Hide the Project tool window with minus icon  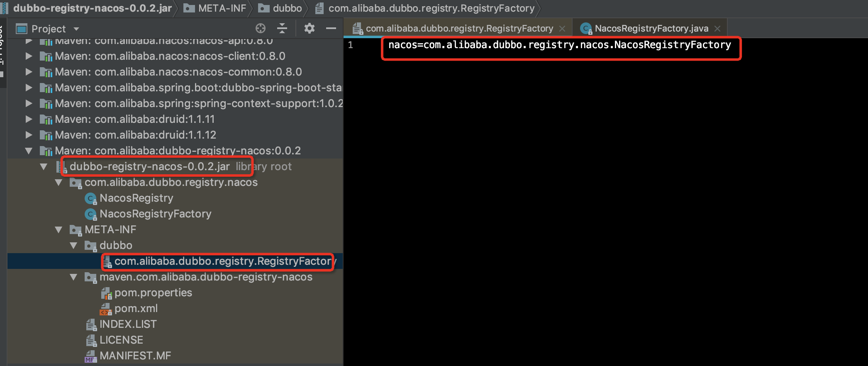[331, 28]
